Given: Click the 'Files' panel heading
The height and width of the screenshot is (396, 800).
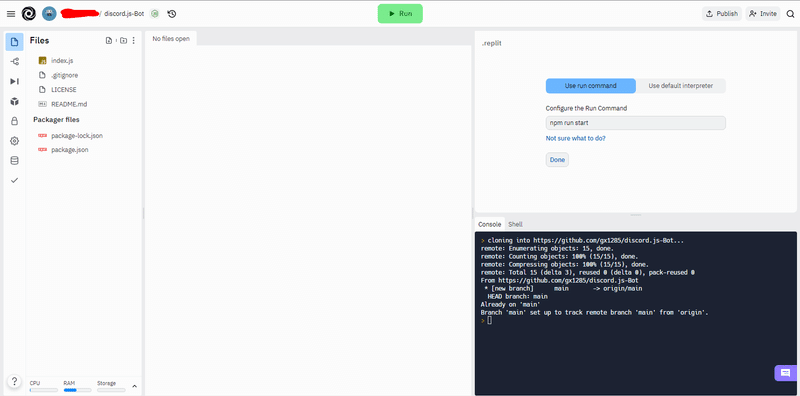Looking at the screenshot, I should (x=39, y=40).
